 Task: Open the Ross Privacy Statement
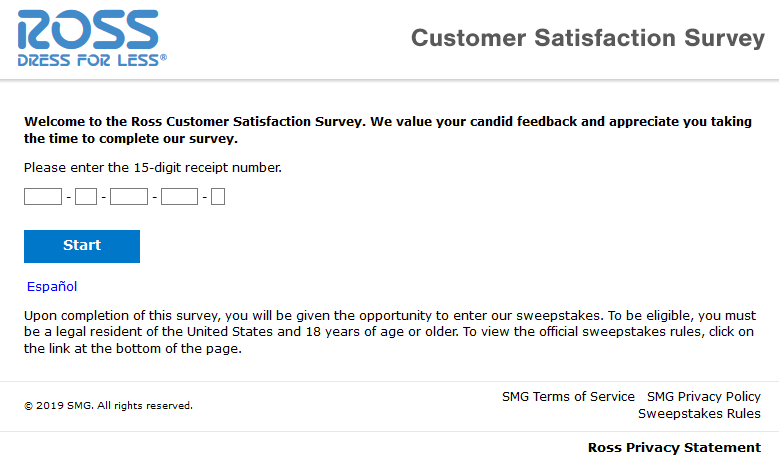click(674, 448)
